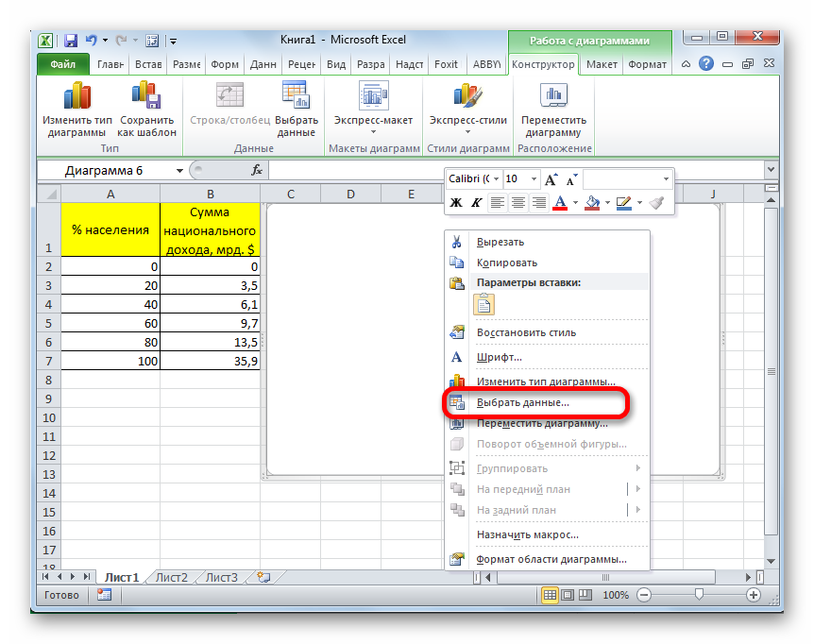Go to first sheet navigation arrow
This screenshot has height=644, width=814.
[45, 577]
